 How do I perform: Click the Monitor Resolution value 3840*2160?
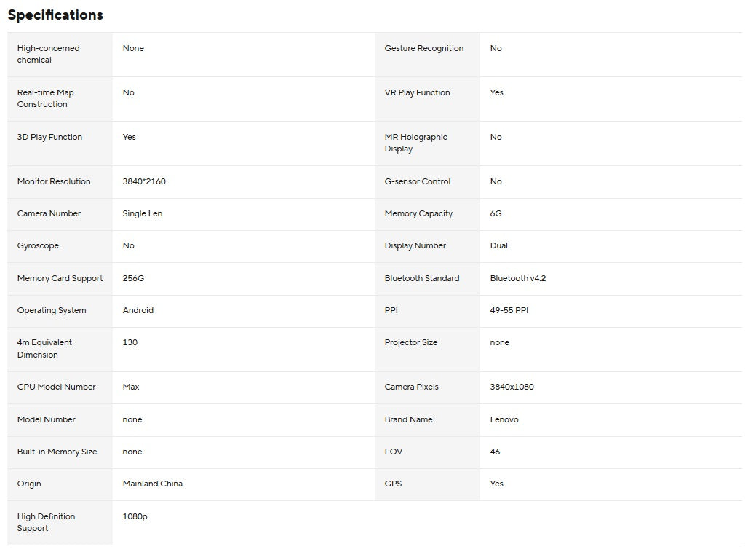144,181
